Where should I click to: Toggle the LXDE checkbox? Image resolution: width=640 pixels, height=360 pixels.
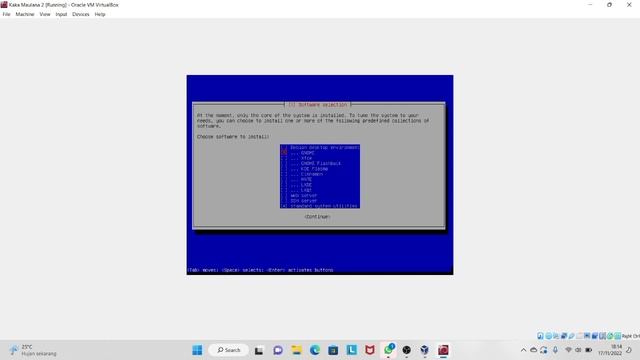point(284,184)
